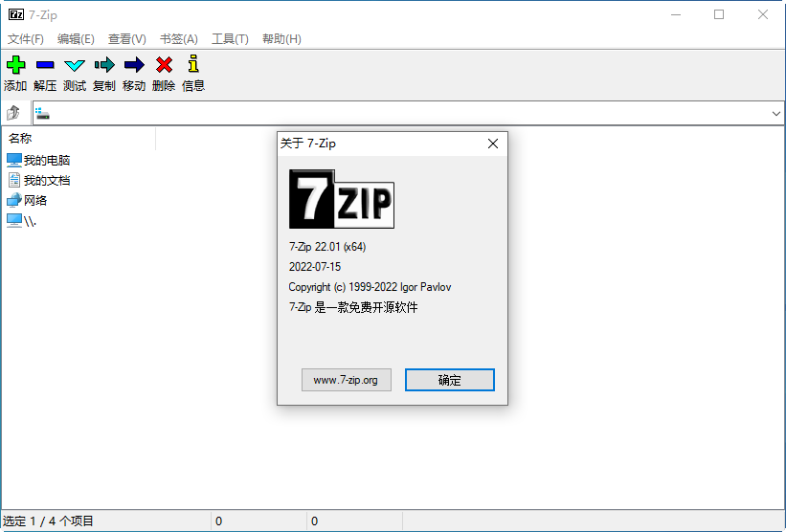Click the Test (测试) checkmark icon
This screenshot has width=786, height=532.
(75, 65)
